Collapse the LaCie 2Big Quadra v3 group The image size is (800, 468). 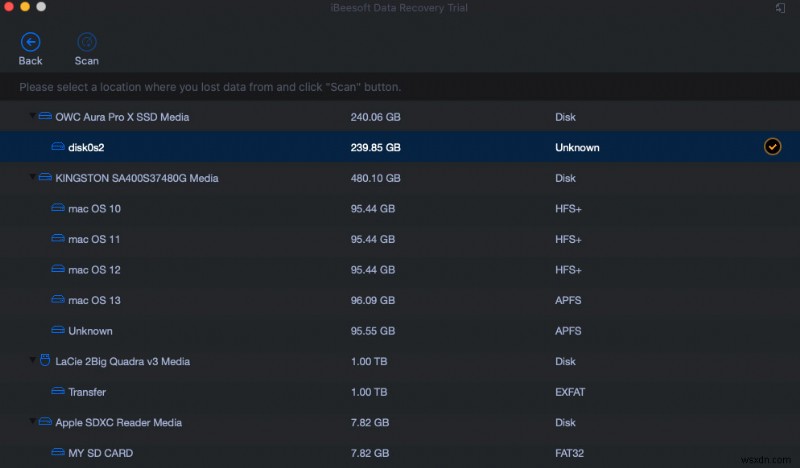31,361
